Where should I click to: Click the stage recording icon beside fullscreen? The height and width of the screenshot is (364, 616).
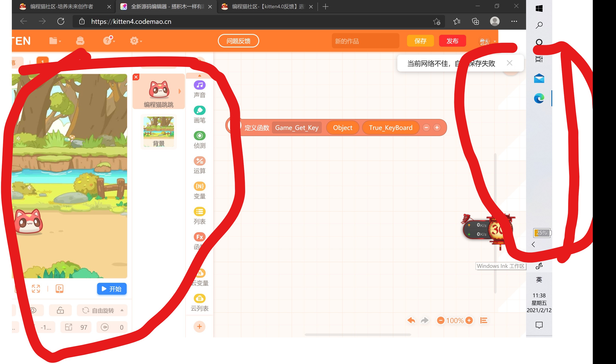click(59, 289)
